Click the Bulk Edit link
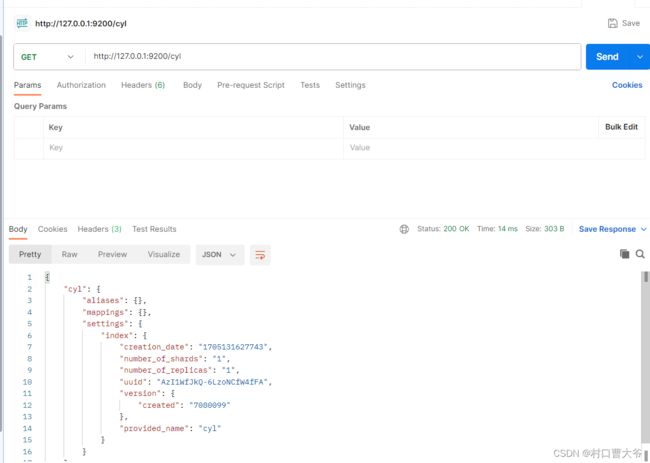Screen dimensions: 650x463 621,127
